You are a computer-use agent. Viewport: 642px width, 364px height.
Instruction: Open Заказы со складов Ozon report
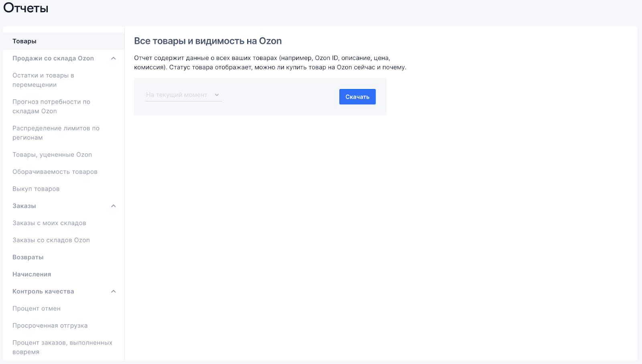(51, 240)
